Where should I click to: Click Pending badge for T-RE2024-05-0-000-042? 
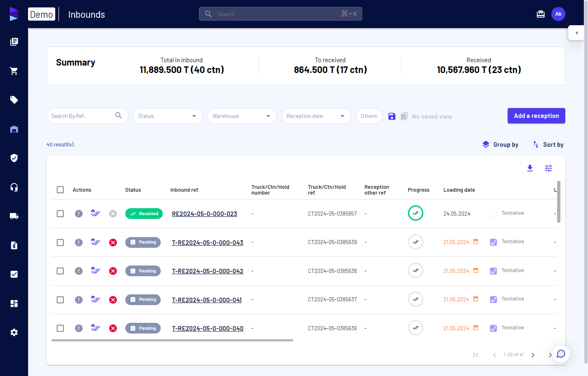pyautogui.click(x=143, y=271)
